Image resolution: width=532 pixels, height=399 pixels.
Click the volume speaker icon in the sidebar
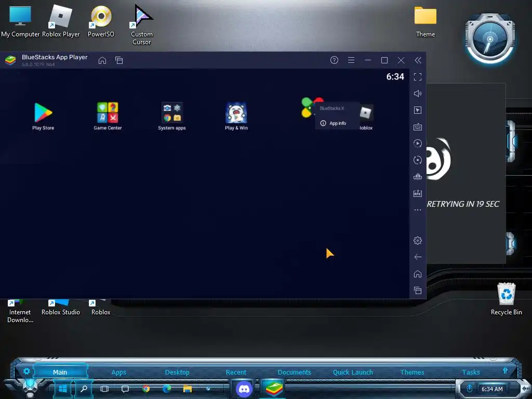[418, 94]
